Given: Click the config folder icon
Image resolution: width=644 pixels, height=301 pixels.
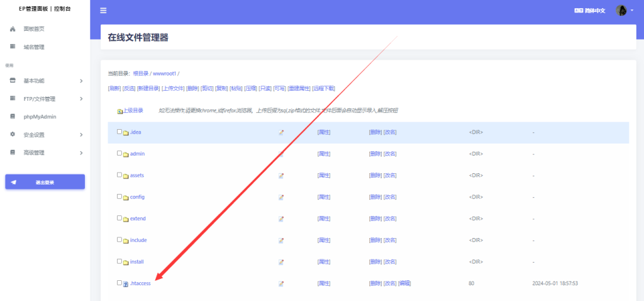Looking at the screenshot, I should pos(126,197).
